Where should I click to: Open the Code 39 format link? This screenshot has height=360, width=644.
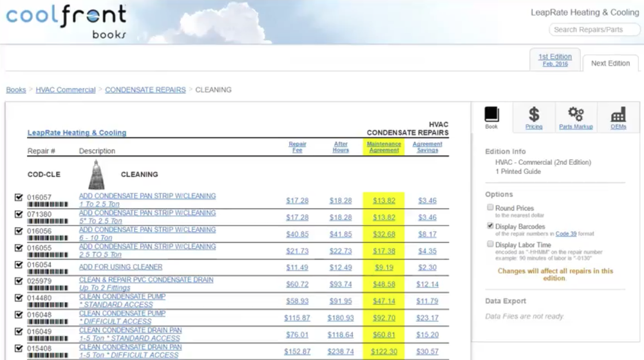click(x=566, y=234)
